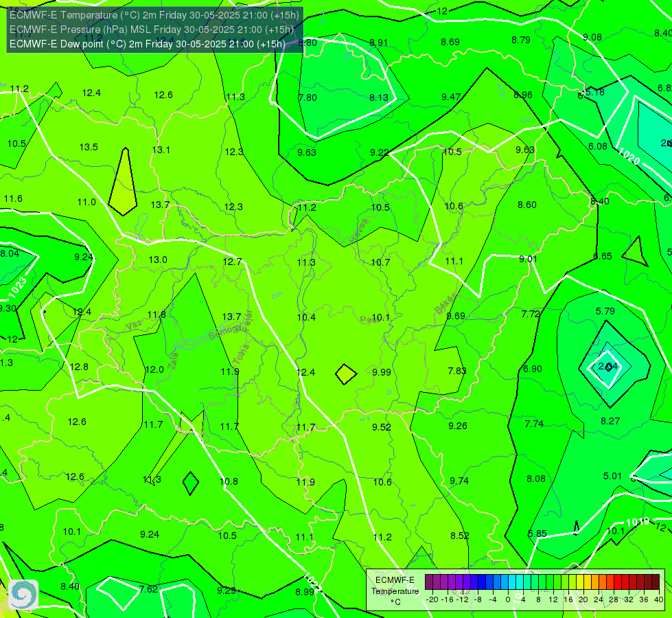672x618 pixels.
Task: Click the 9.99 dew point value
Action: pos(382,371)
